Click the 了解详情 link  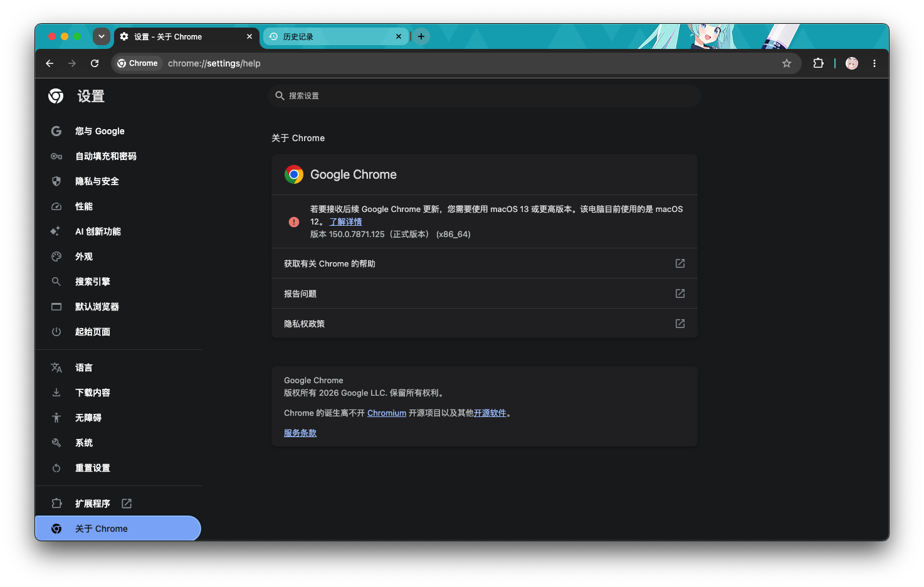click(x=346, y=221)
